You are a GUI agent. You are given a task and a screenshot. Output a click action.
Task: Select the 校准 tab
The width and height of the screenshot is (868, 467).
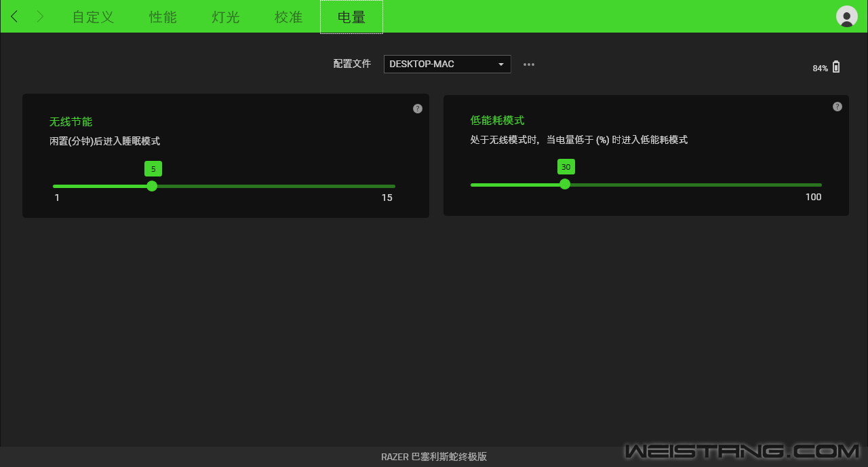click(288, 17)
